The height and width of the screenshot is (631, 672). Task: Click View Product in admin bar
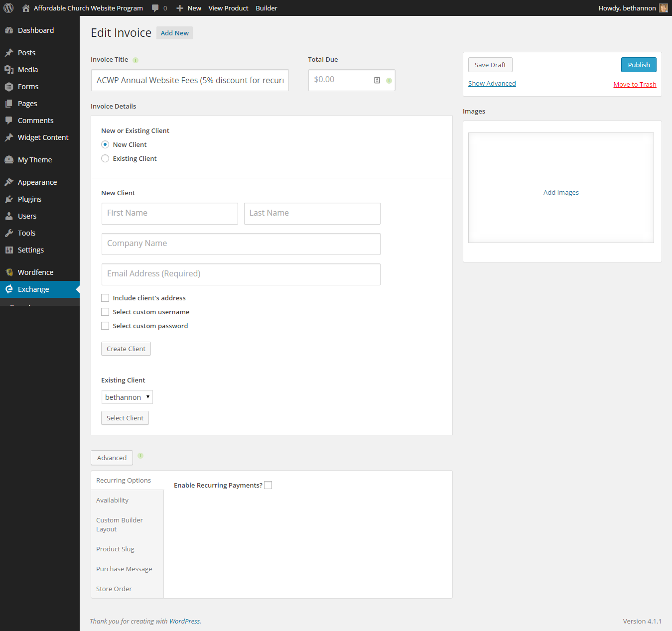pyautogui.click(x=228, y=8)
